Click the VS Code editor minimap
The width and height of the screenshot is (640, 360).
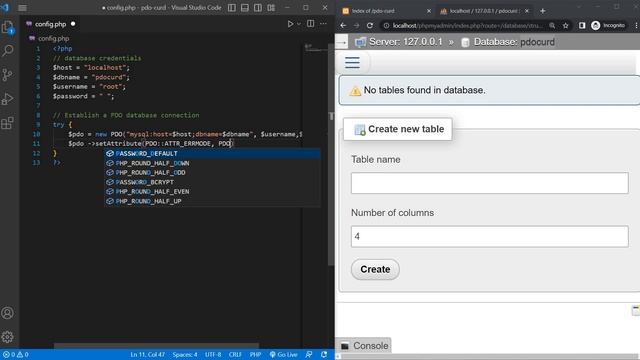[x=315, y=48]
